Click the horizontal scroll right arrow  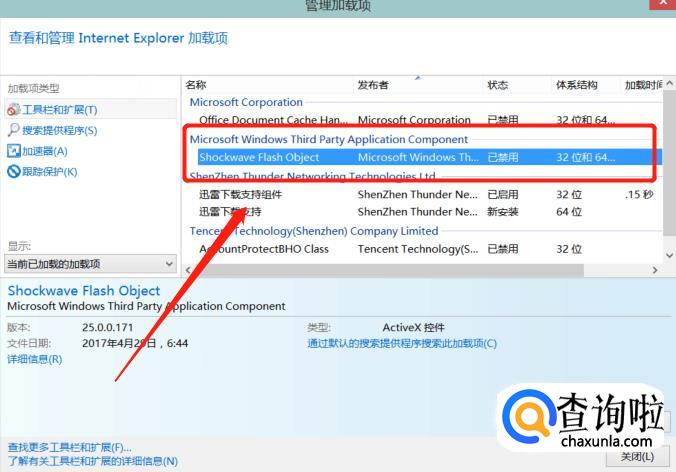655,270
